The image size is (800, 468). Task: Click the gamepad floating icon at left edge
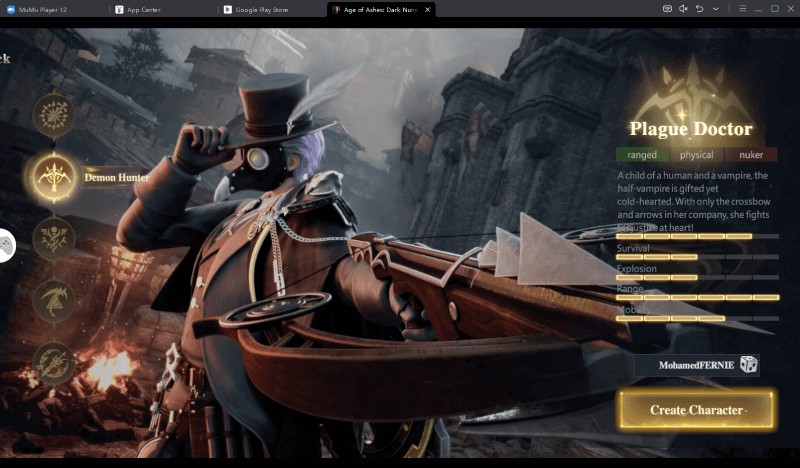6,245
